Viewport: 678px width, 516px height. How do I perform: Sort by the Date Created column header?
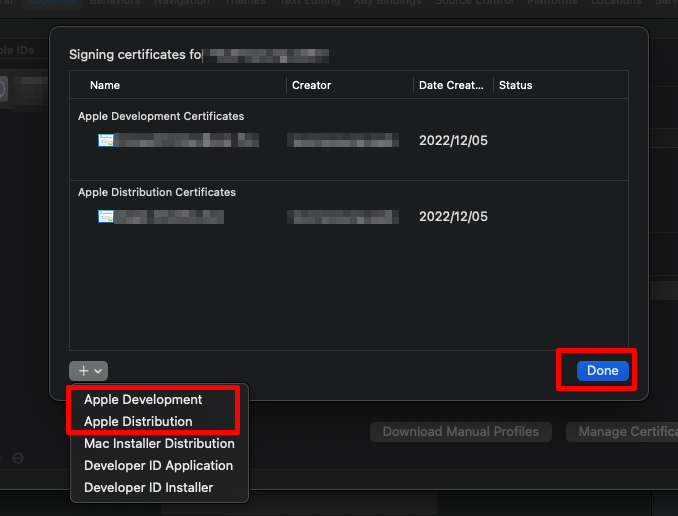point(451,85)
